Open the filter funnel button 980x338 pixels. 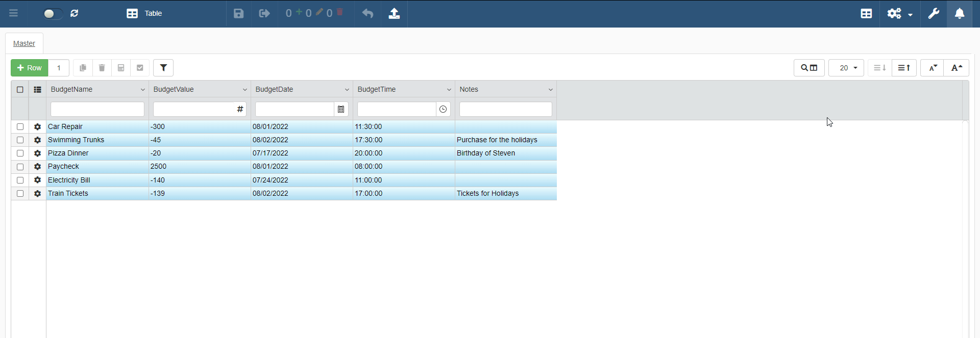click(x=163, y=68)
